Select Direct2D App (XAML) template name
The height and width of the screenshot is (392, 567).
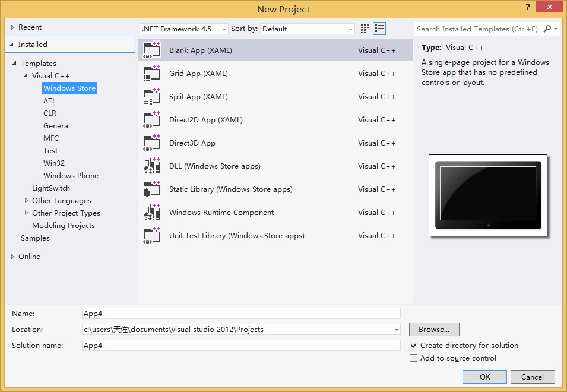coord(206,120)
